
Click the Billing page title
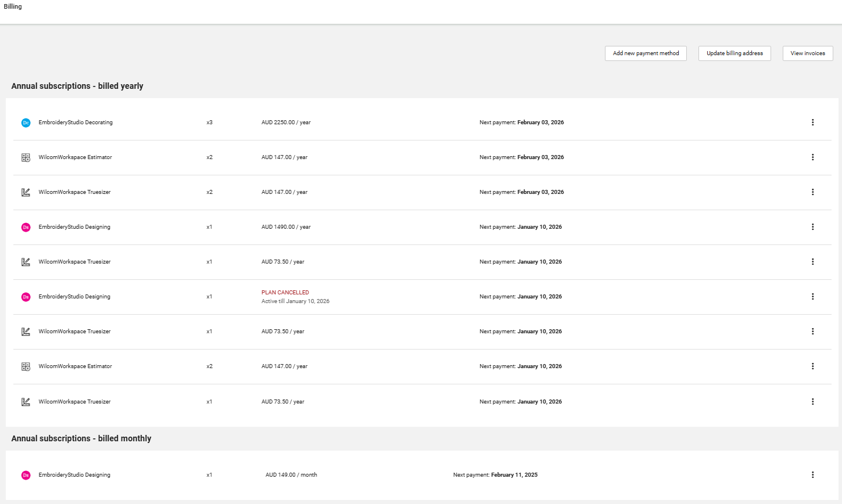(13, 6)
